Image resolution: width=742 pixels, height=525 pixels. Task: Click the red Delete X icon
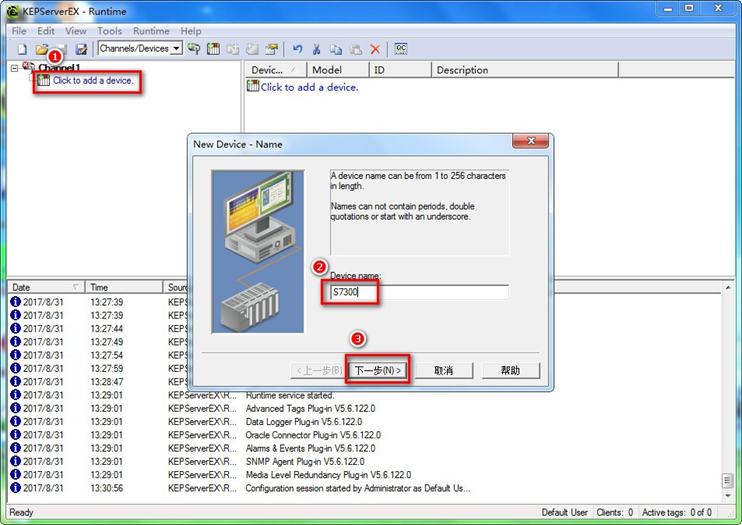point(375,49)
